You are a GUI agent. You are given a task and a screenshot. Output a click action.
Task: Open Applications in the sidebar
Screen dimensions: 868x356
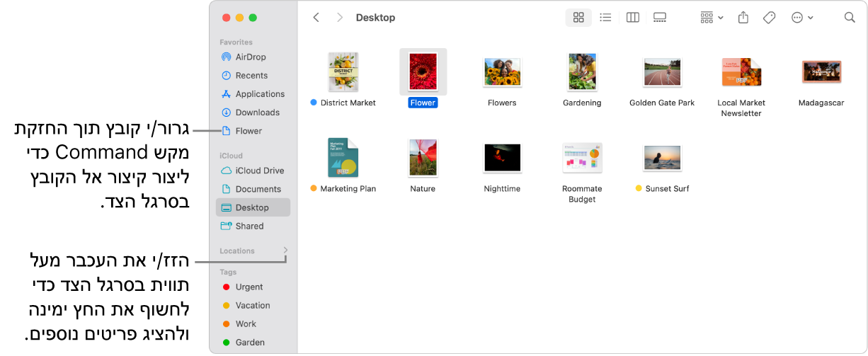coord(253,93)
